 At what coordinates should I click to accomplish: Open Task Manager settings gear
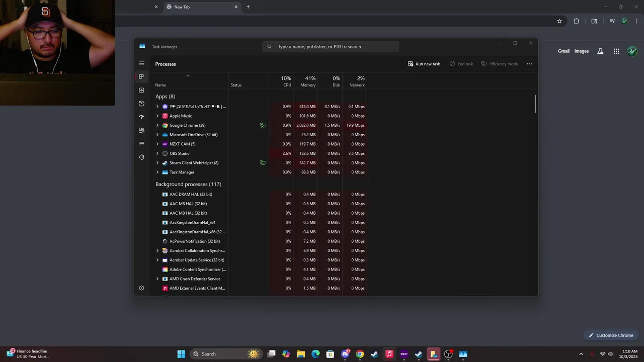click(141, 288)
